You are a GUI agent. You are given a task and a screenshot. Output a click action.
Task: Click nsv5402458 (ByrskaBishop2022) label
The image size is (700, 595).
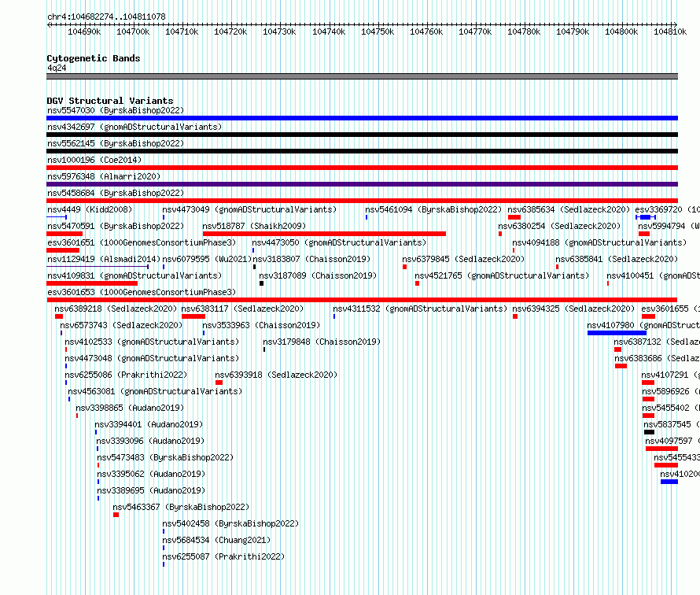pos(230,523)
